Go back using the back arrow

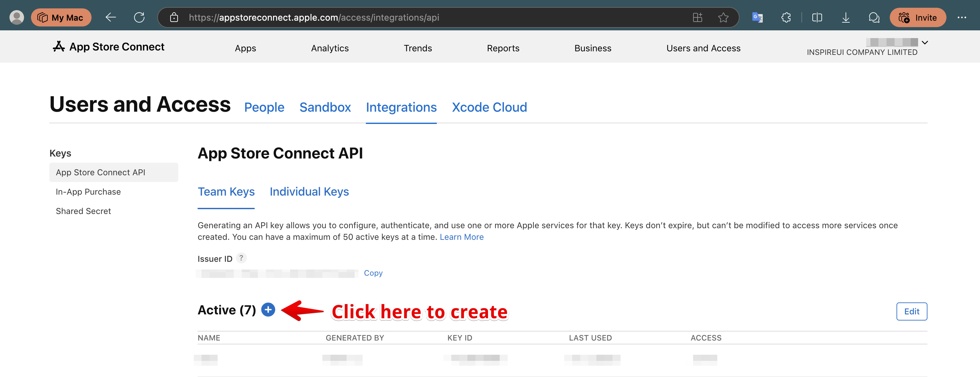point(111,17)
